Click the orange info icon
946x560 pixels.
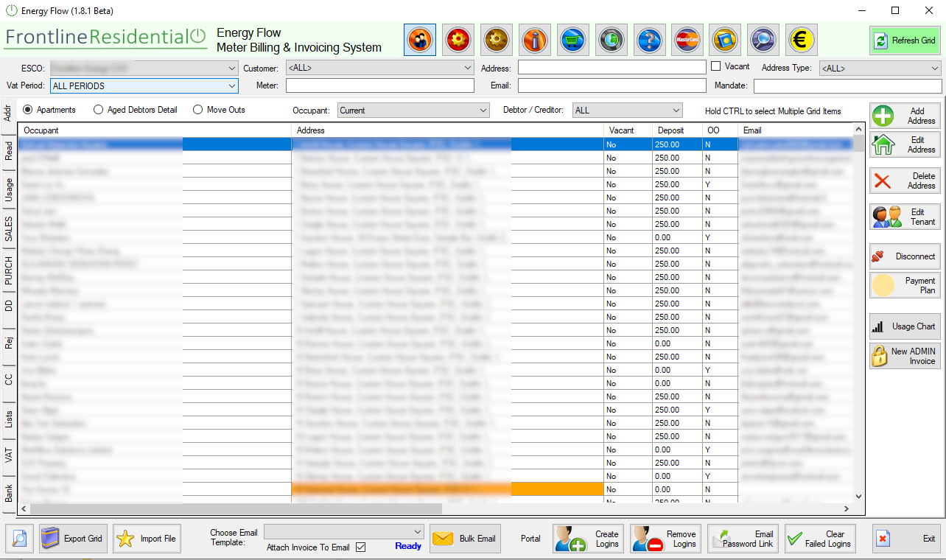click(535, 40)
